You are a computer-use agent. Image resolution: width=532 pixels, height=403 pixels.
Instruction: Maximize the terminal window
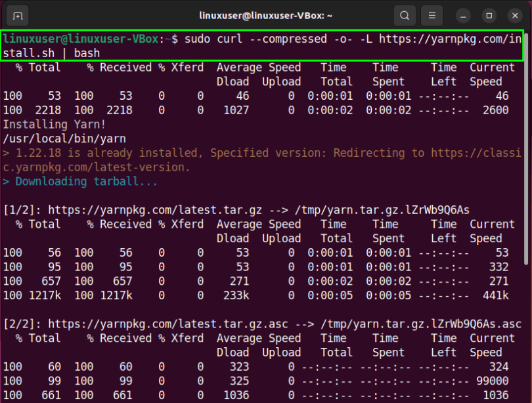click(x=489, y=15)
